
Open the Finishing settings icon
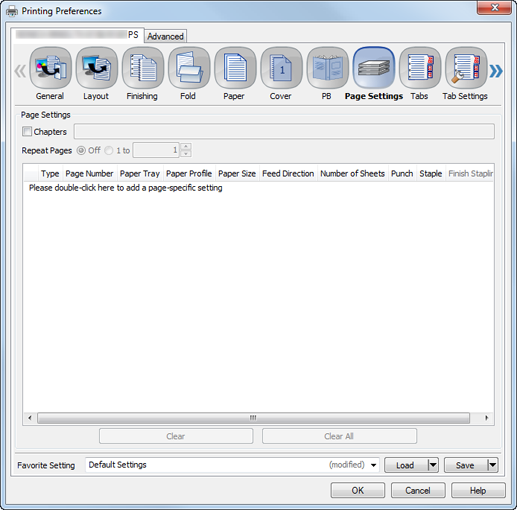point(143,68)
